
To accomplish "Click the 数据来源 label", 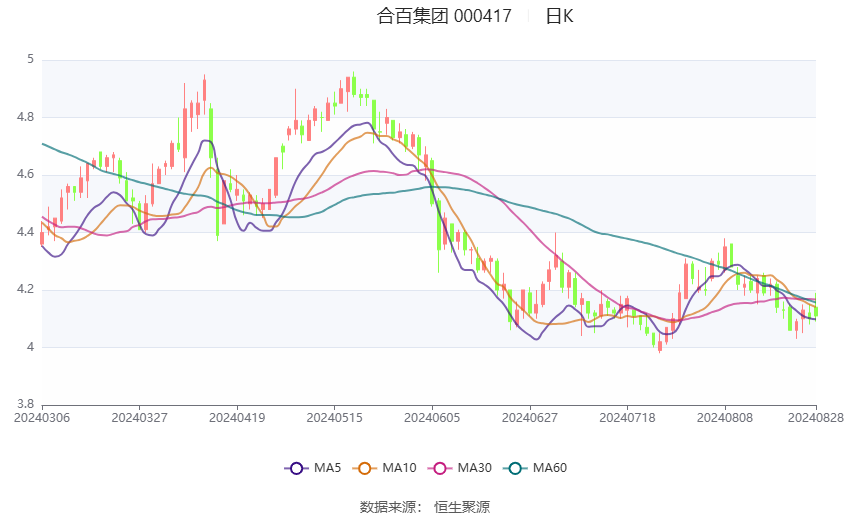I will [x=388, y=507].
